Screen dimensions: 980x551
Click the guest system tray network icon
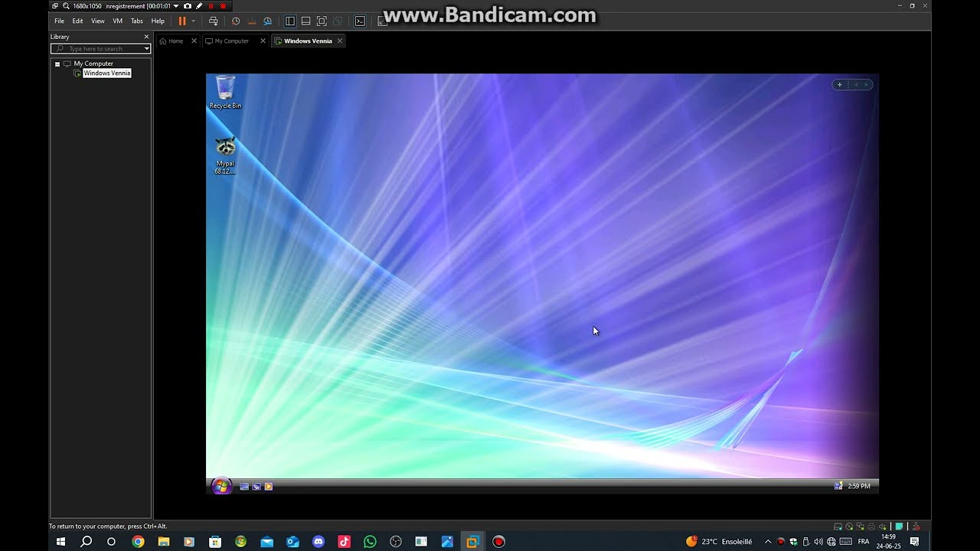838,486
